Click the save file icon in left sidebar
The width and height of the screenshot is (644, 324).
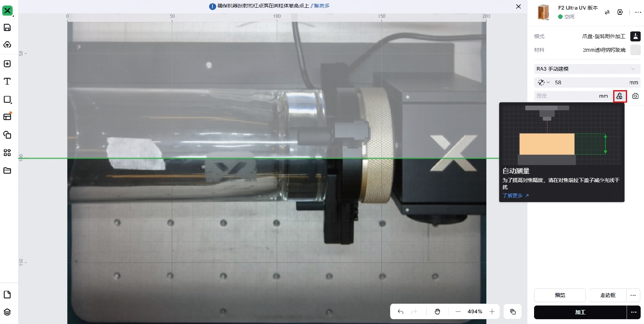point(7,28)
